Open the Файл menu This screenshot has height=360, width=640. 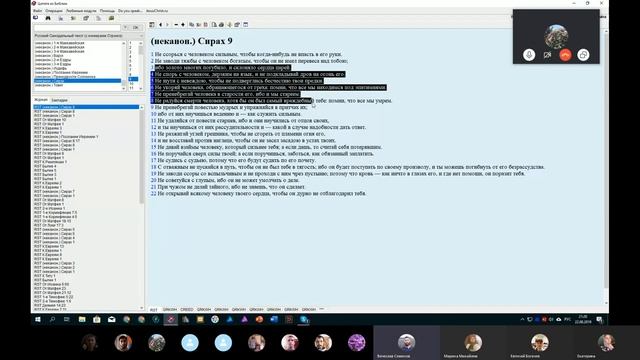coord(37,11)
